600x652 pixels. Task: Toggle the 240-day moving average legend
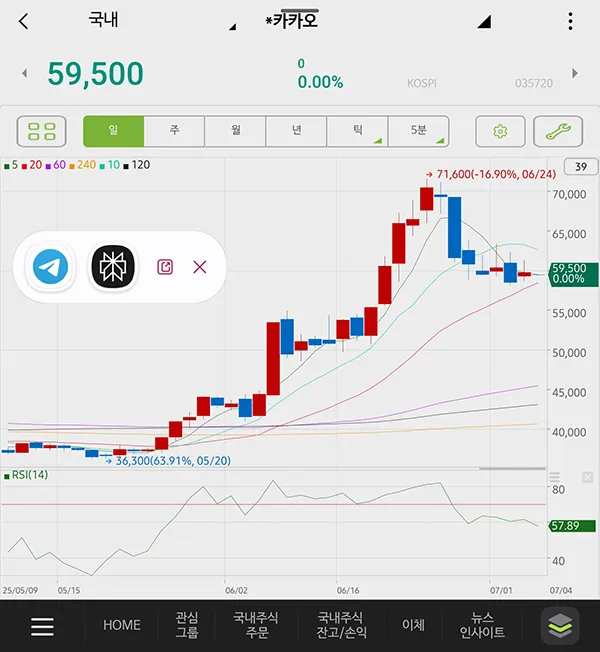pyautogui.click(x=83, y=165)
